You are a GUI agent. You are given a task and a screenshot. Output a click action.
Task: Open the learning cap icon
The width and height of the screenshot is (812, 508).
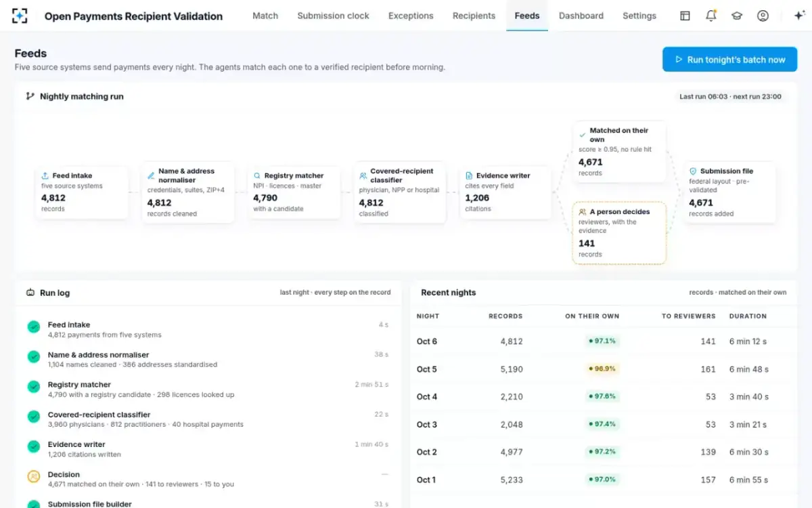tap(737, 16)
